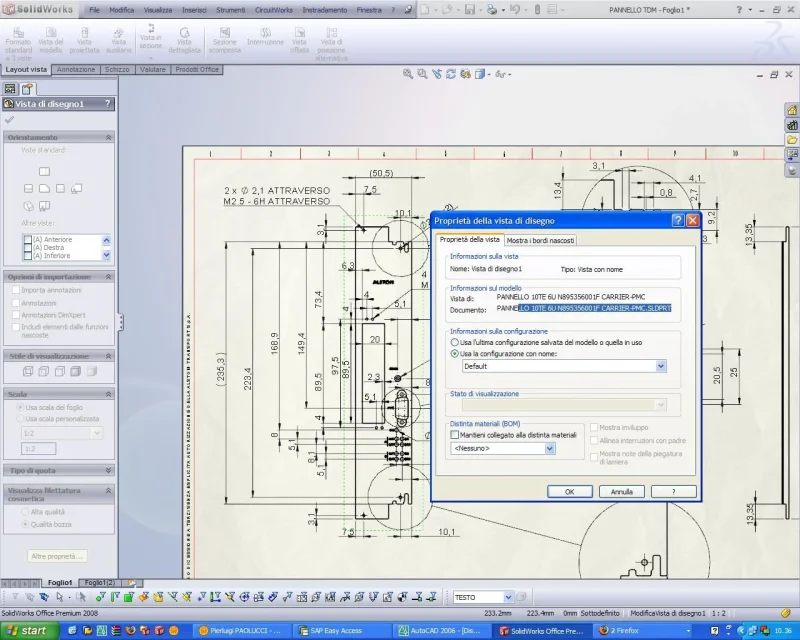The image size is (800, 640).
Task: Click the first display style icon under Stile di visualizzazione
Action: 28,372
